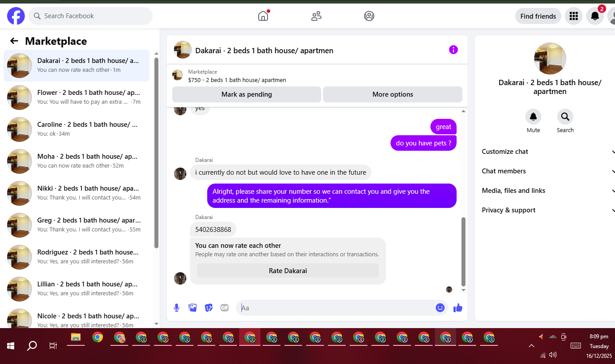Click the "$750 - 2 beds 1 bath" listing text
Viewport: 615px width, 364px height.
(x=237, y=80)
